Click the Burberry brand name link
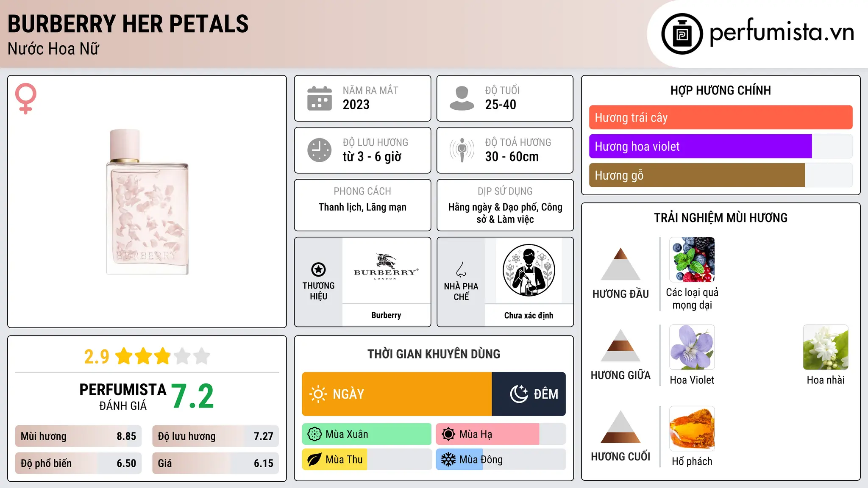The width and height of the screenshot is (868, 488). [x=386, y=315]
